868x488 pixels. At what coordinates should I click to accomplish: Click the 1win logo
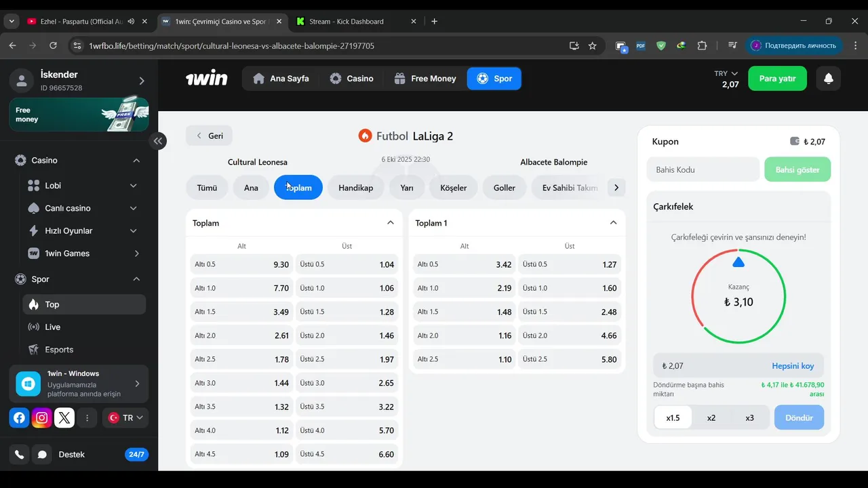pos(207,79)
